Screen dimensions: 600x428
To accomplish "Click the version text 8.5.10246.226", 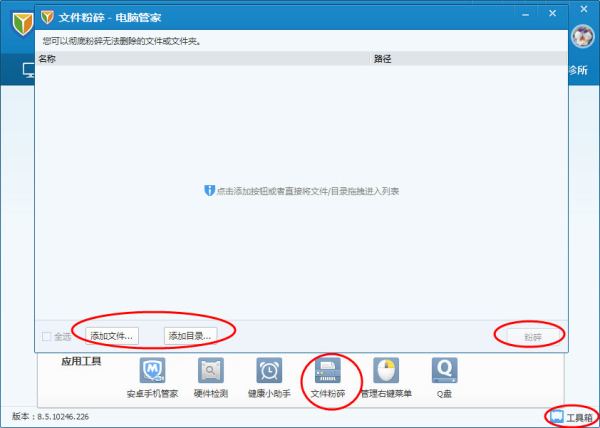I will (63, 417).
